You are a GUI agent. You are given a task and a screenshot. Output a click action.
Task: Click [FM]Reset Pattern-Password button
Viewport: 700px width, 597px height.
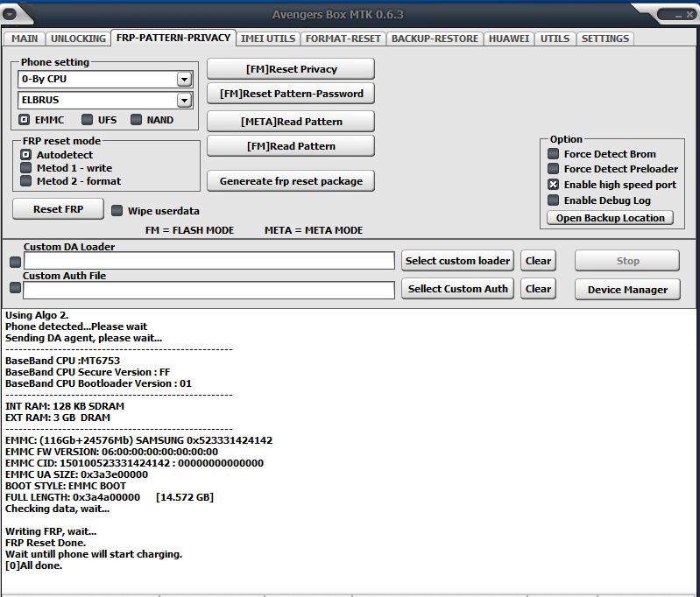point(291,94)
